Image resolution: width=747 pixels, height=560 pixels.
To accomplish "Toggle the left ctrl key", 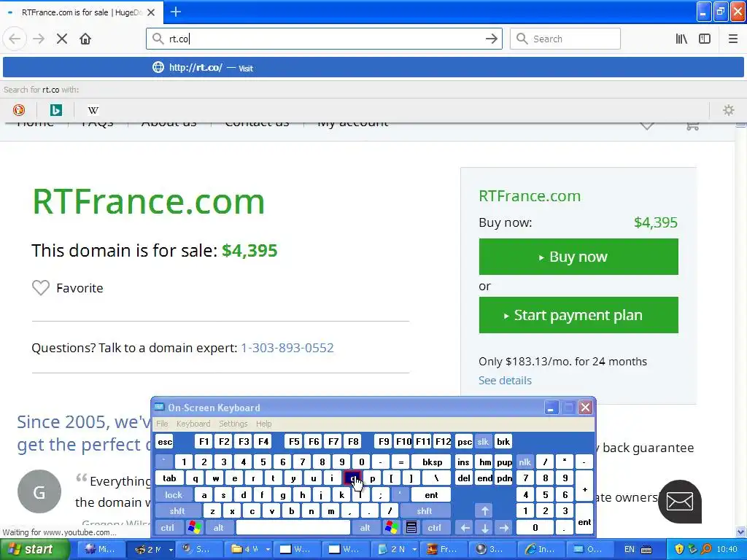I will coord(168,528).
